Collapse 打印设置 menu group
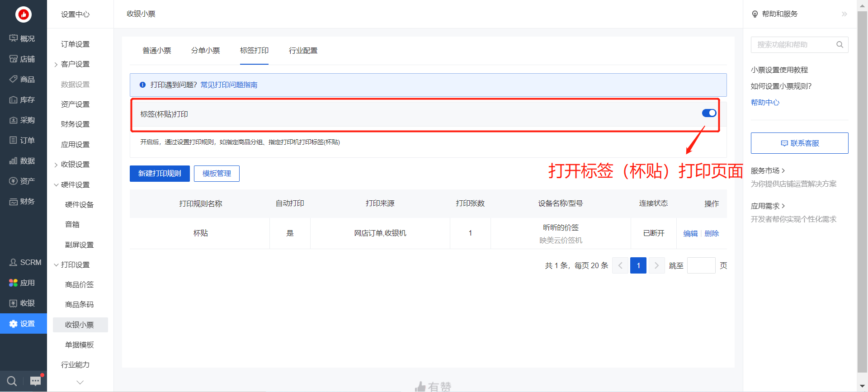 [56, 265]
